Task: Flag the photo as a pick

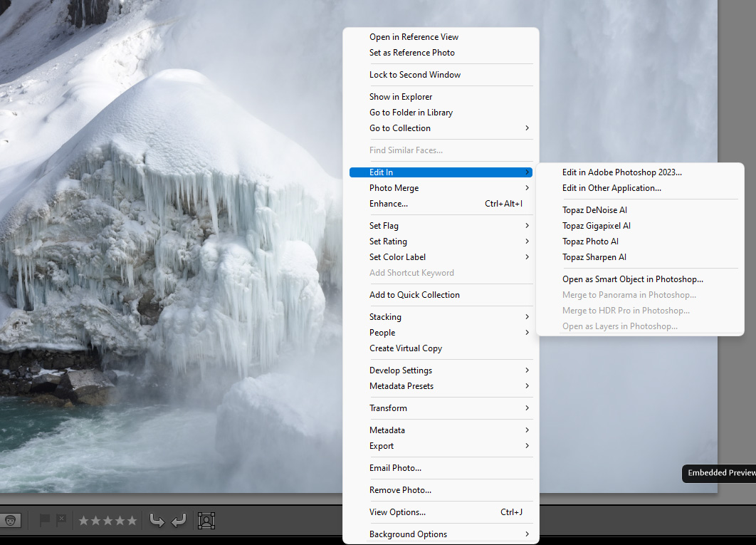Action: pyautogui.click(x=46, y=520)
